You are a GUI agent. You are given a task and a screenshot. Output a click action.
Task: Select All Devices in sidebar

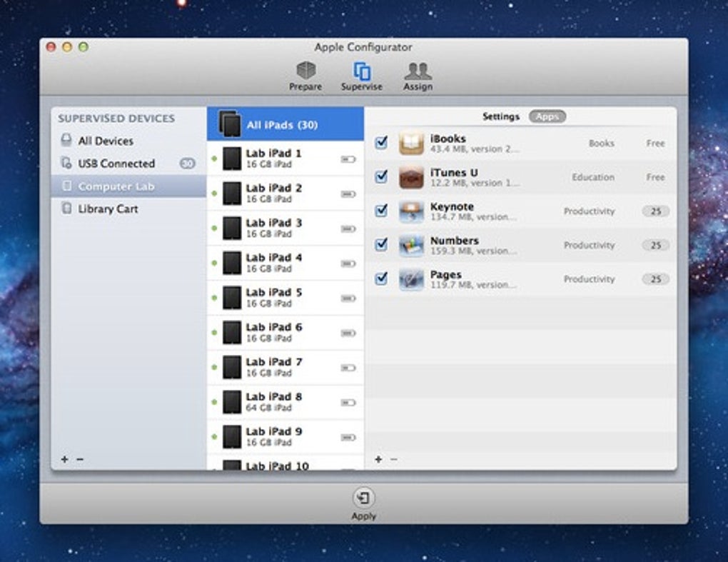pyautogui.click(x=105, y=141)
